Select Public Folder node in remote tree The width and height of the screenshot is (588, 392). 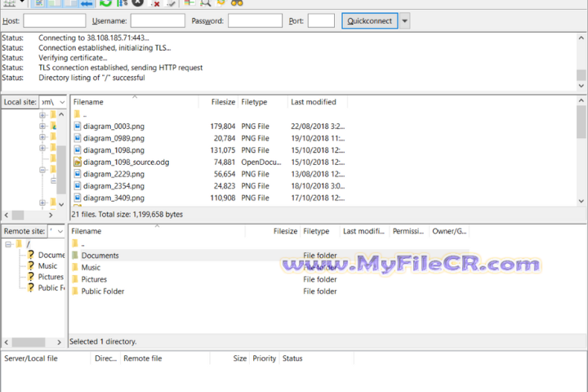pyautogui.click(x=51, y=287)
